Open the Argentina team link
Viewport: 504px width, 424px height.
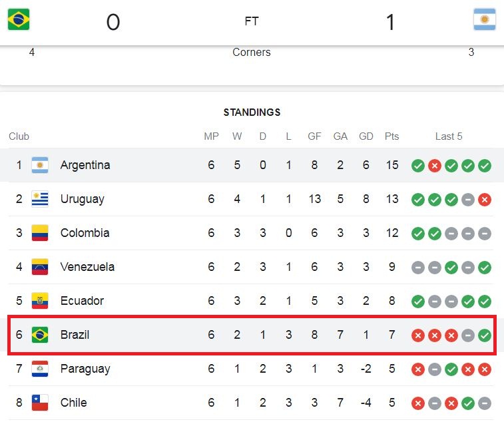click(85, 165)
